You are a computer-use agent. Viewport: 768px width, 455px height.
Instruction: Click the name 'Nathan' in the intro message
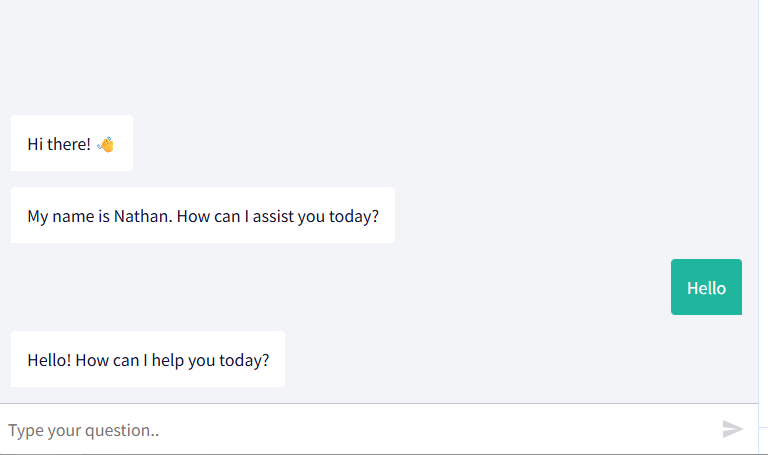point(143,215)
